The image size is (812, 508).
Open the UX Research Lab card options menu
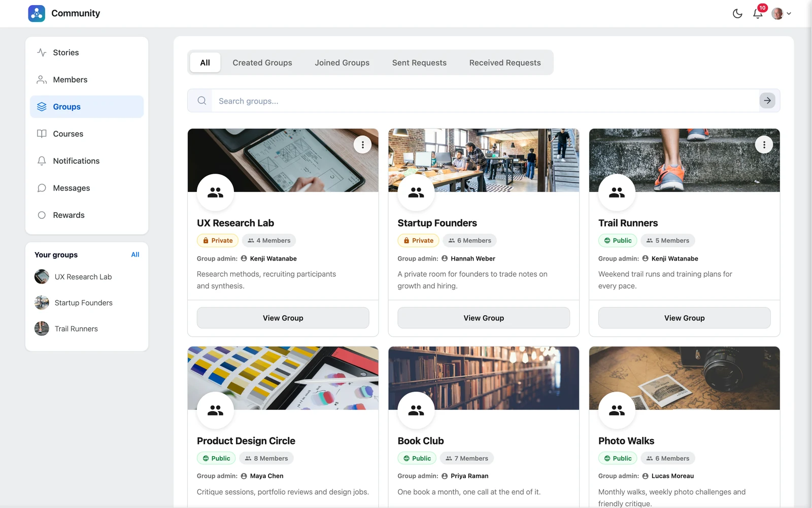tap(362, 145)
